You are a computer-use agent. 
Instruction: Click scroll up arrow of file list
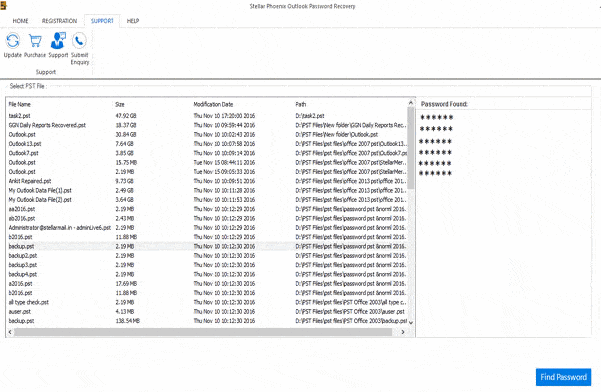pos(411,103)
